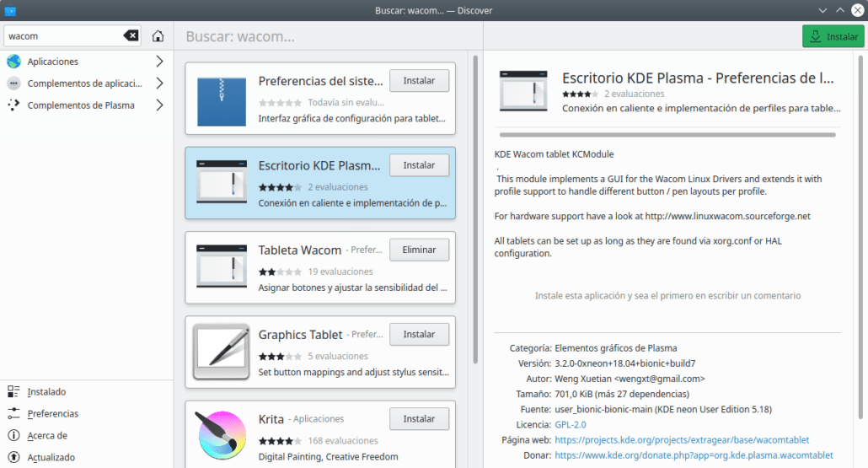Install Graphics Tablet package
The image size is (868, 468).
(419, 335)
